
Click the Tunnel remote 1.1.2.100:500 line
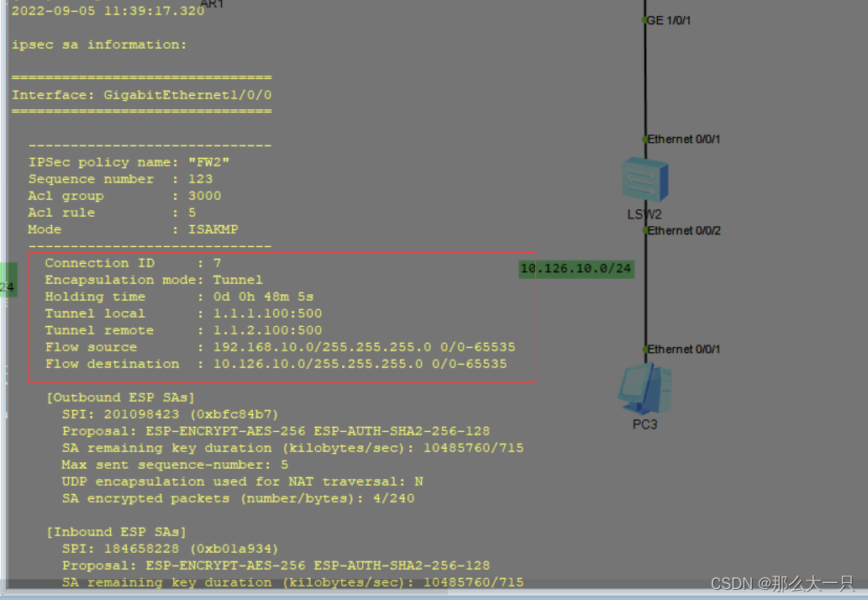183,330
